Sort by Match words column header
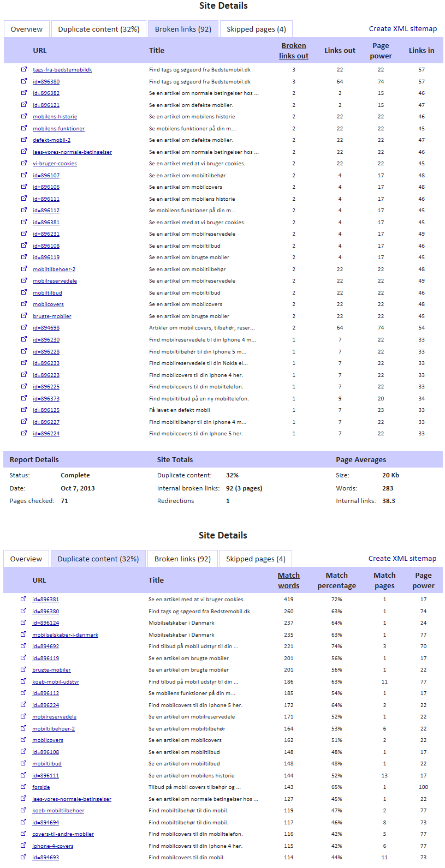Screen dimensions: 445x868 (x=288, y=580)
